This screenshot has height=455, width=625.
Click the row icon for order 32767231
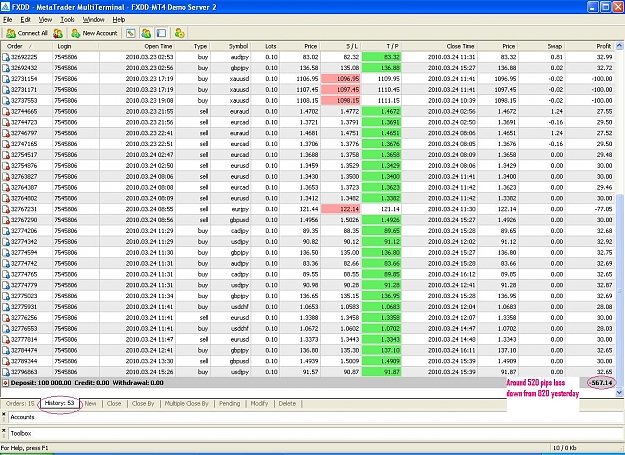[6, 209]
